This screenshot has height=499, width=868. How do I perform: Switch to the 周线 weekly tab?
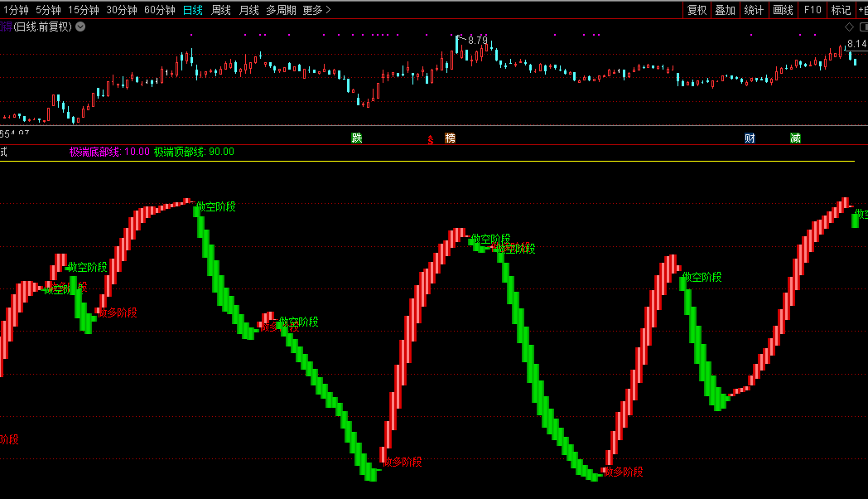click(x=221, y=10)
